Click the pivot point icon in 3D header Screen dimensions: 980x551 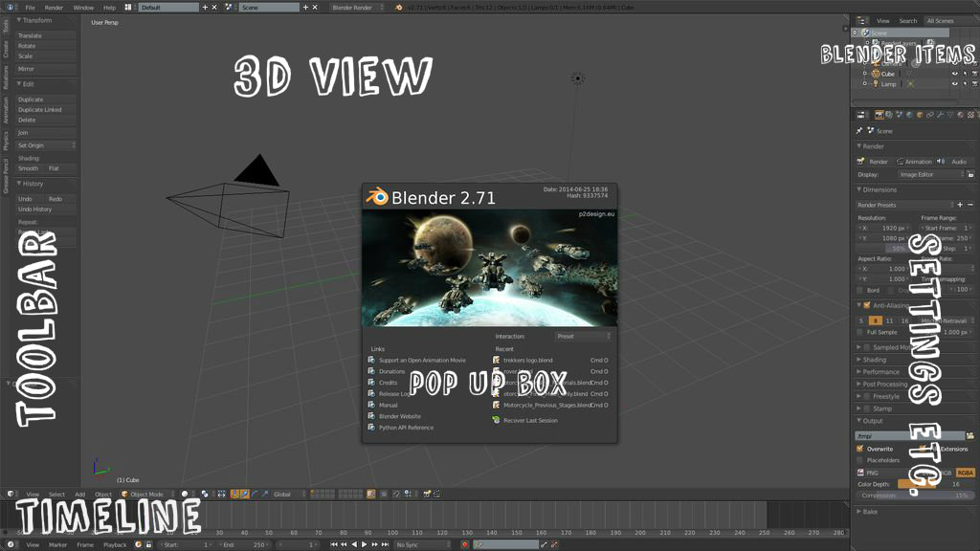[x=205, y=495]
